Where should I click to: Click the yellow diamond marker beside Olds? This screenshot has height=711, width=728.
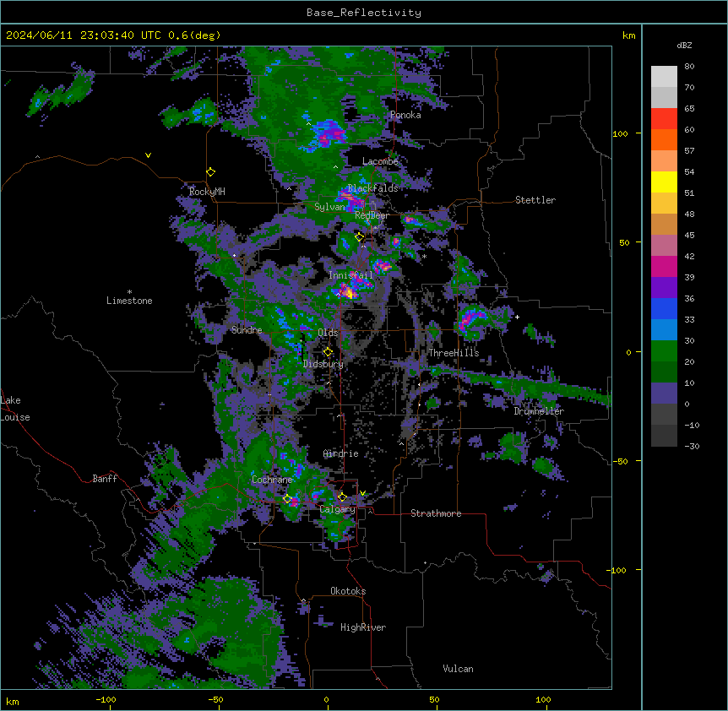point(328,352)
